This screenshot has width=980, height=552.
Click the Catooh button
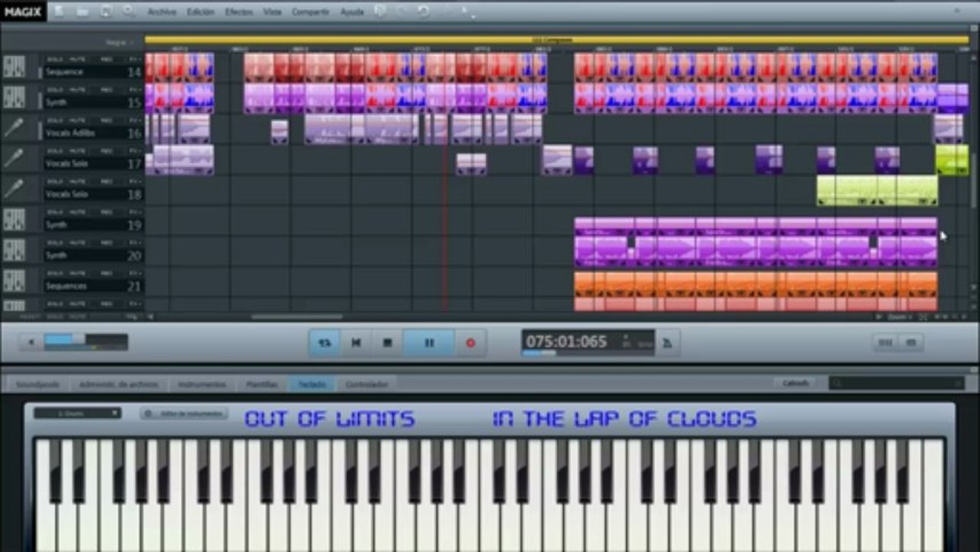[x=795, y=383]
